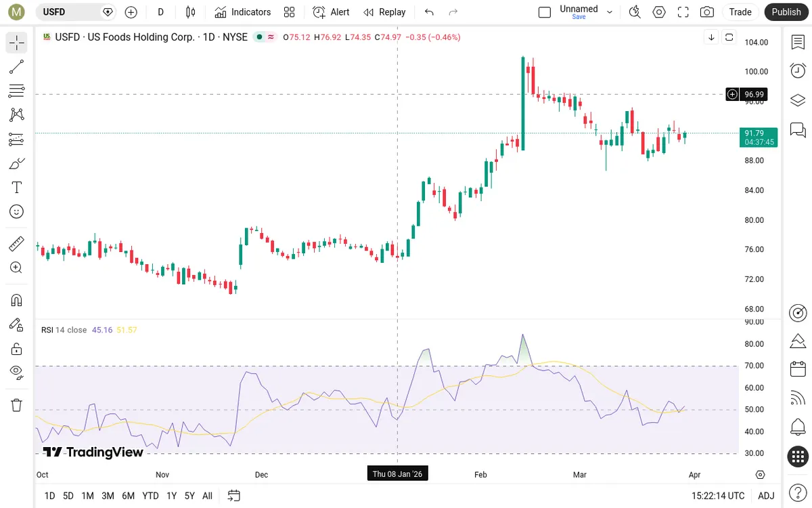
Task: Show the All date range
Action: 207,496
